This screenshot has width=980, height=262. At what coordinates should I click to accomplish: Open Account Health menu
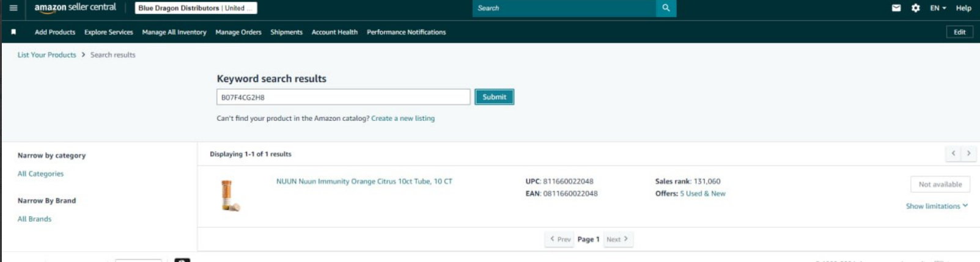(x=334, y=32)
